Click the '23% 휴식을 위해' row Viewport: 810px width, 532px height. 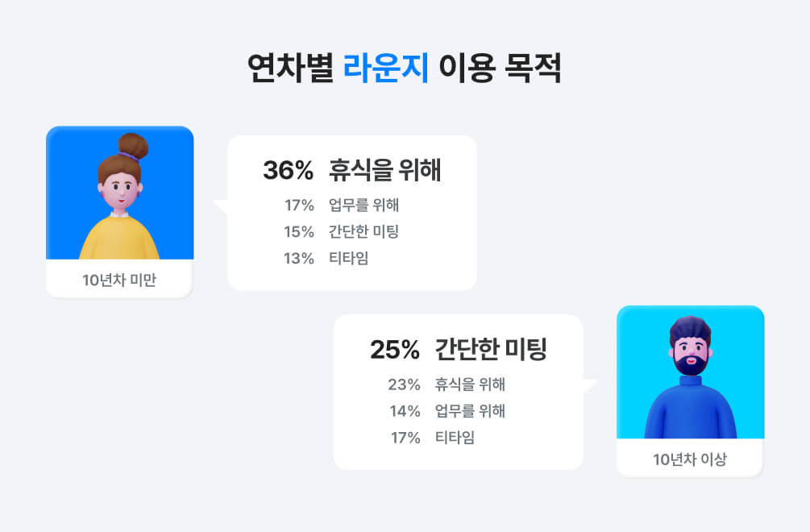point(447,384)
